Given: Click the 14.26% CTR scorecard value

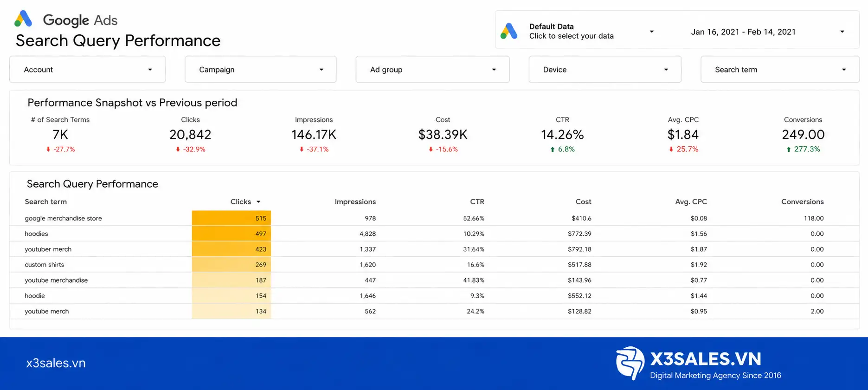Looking at the screenshot, I should point(562,135).
